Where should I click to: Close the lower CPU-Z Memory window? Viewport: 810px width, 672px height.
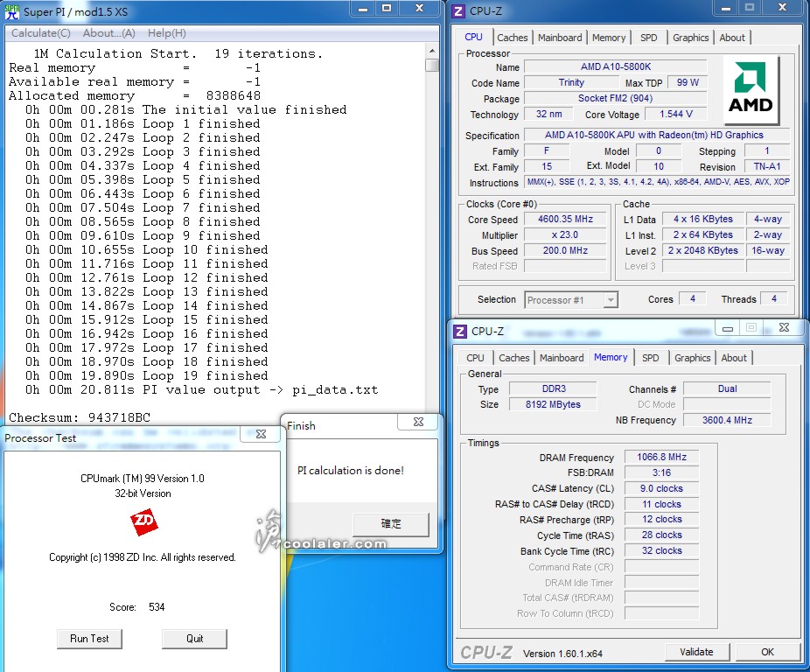click(x=784, y=328)
